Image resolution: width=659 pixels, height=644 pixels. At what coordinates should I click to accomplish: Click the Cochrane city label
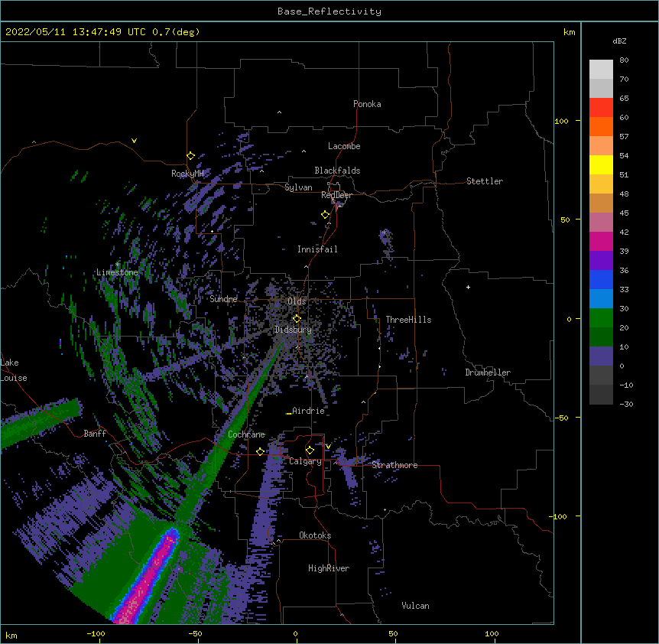[246, 434]
